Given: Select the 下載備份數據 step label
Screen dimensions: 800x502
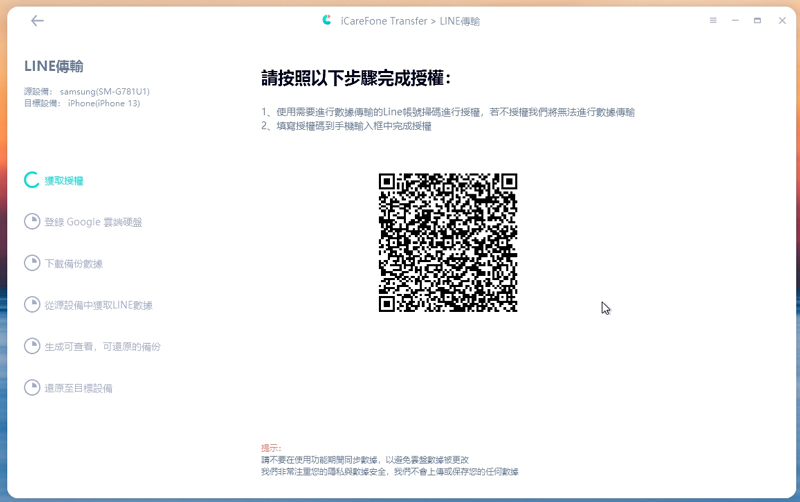Looking at the screenshot, I should [x=73, y=264].
